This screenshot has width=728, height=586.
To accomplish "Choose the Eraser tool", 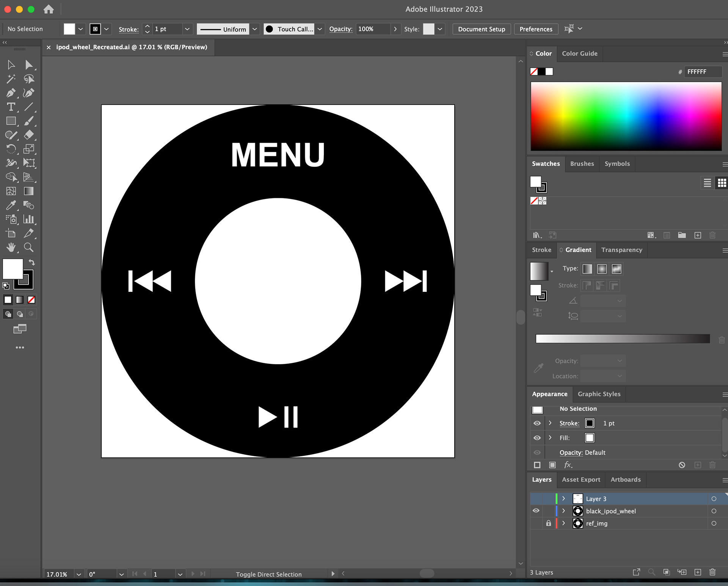I will point(29,135).
